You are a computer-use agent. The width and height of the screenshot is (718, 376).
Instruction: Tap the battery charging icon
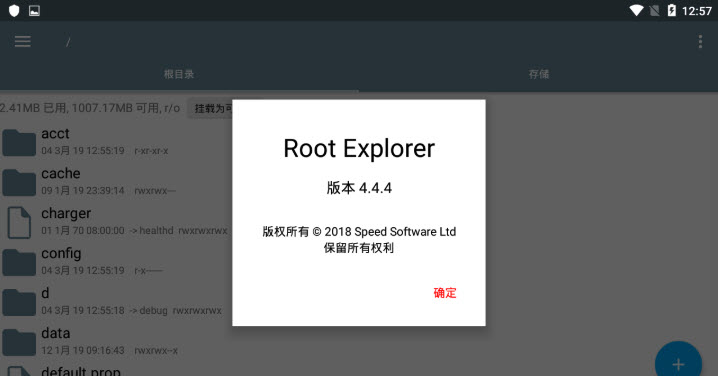(x=672, y=10)
